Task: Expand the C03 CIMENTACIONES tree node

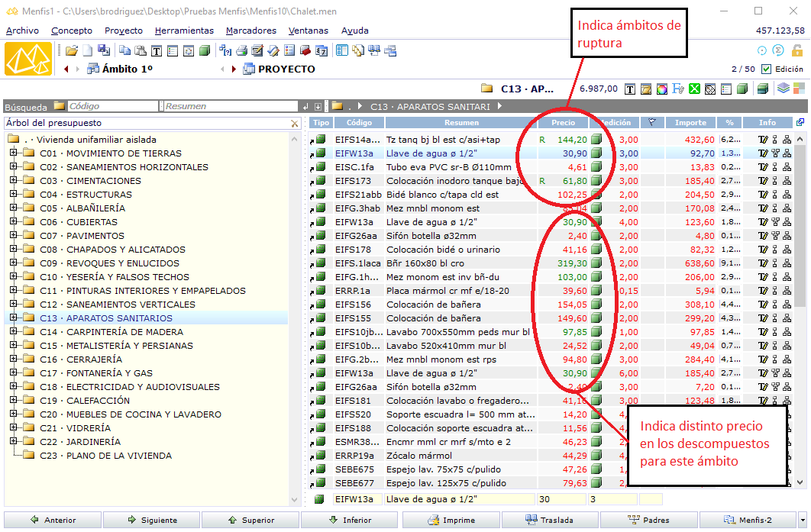Action: coord(14,180)
